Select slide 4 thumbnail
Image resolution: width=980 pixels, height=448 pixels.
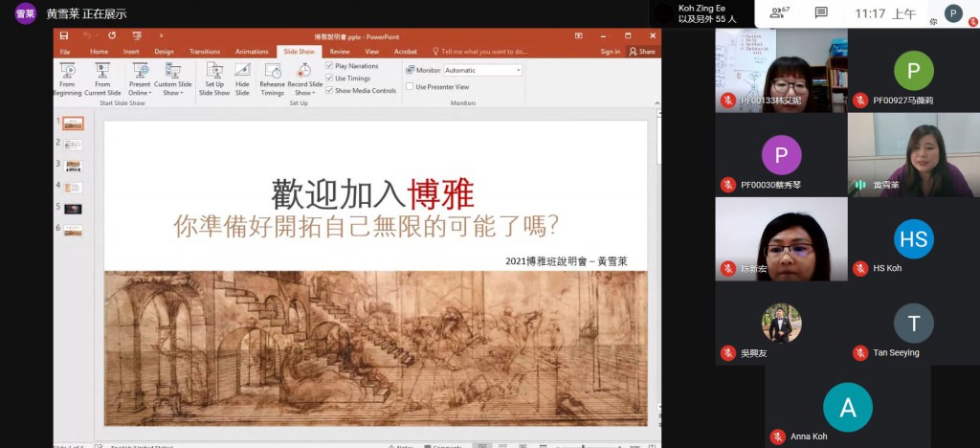[73, 188]
